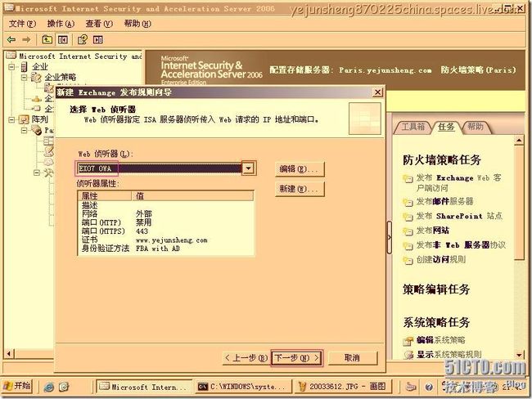Click 发布 SharePoint 站点 task link

click(459, 216)
